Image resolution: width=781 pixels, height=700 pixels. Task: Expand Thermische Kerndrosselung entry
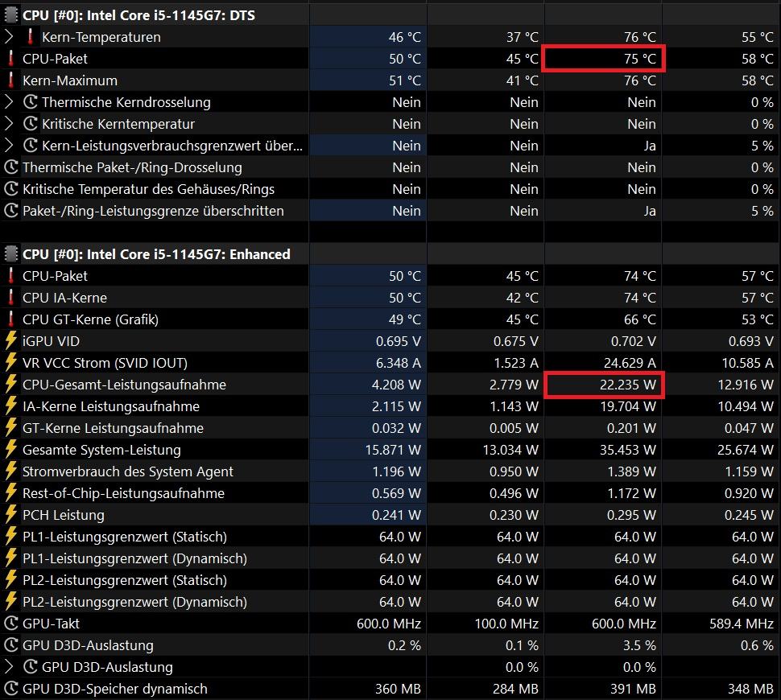pos(9,102)
